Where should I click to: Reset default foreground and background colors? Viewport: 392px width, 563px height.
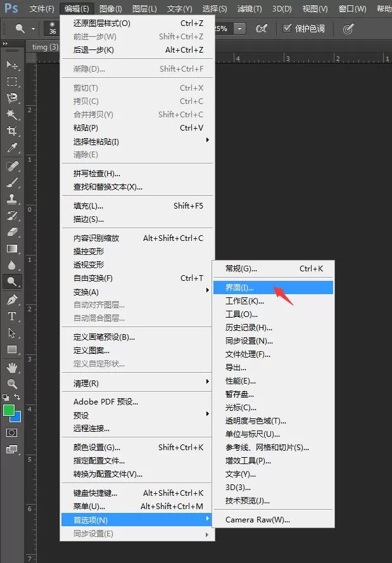pyautogui.click(x=6, y=397)
